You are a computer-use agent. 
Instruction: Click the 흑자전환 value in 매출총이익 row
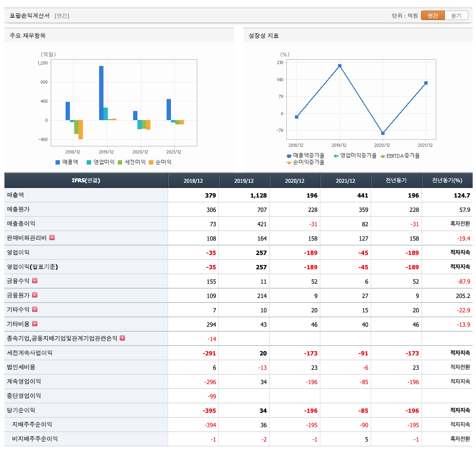click(x=460, y=224)
